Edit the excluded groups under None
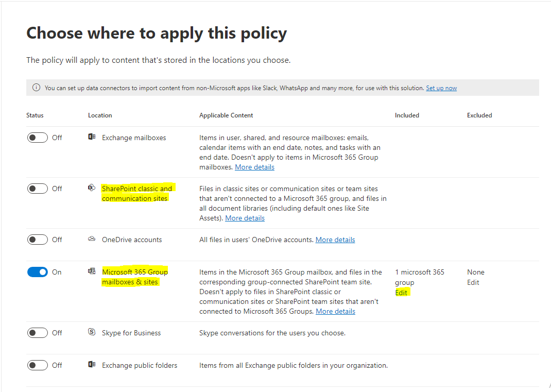 (x=473, y=282)
